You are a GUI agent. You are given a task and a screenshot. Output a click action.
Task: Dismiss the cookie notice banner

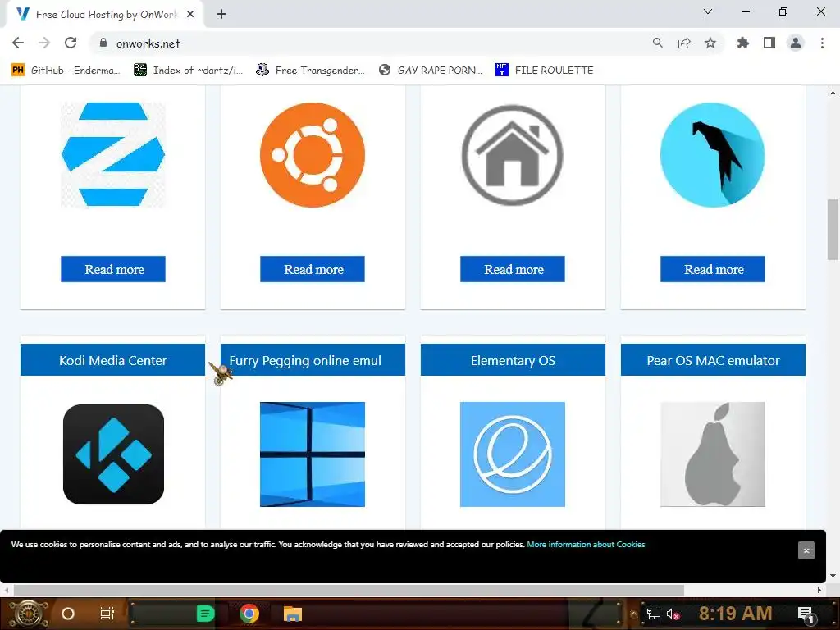[x=806, y=550]
